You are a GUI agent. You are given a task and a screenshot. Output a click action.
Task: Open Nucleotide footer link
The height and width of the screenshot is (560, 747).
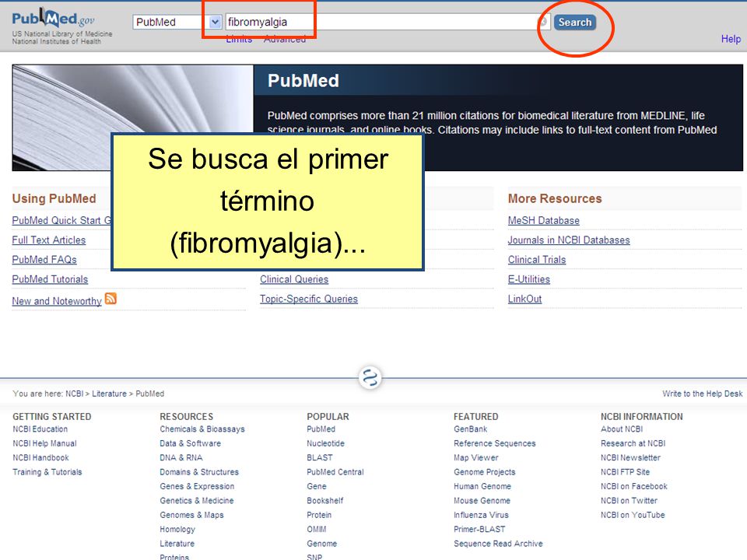[x=325, y=443]
